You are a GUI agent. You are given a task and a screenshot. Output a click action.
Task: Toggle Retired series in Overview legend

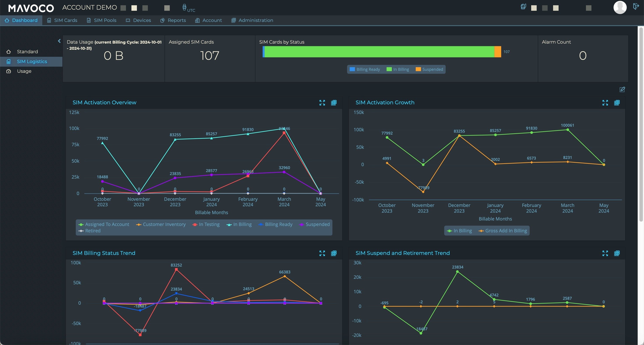(90, 231)
